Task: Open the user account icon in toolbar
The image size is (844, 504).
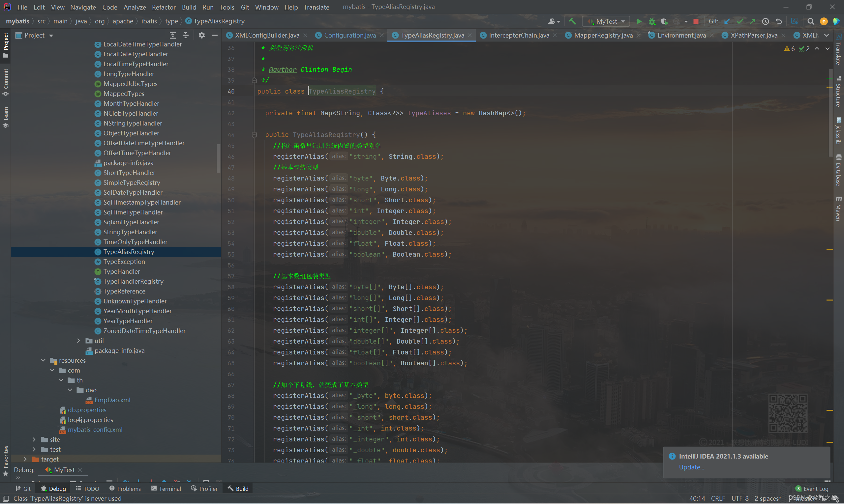Action: click(x=554, y=21)
